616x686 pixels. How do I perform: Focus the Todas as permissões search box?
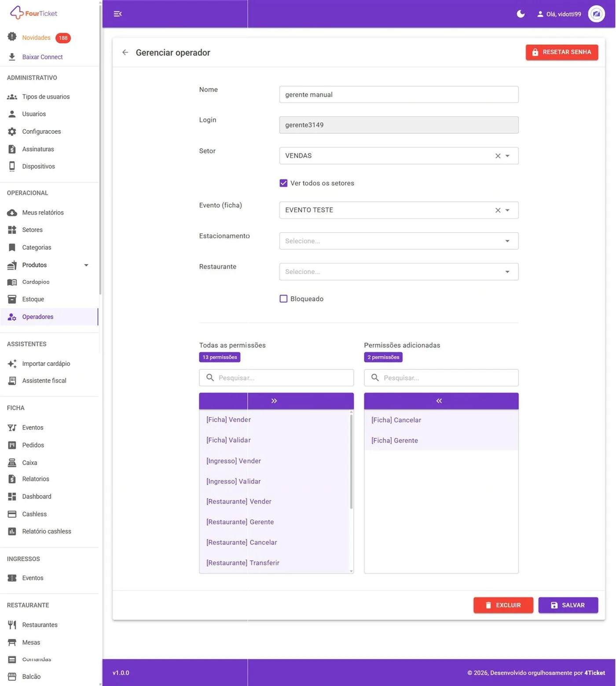pos(276,378)
